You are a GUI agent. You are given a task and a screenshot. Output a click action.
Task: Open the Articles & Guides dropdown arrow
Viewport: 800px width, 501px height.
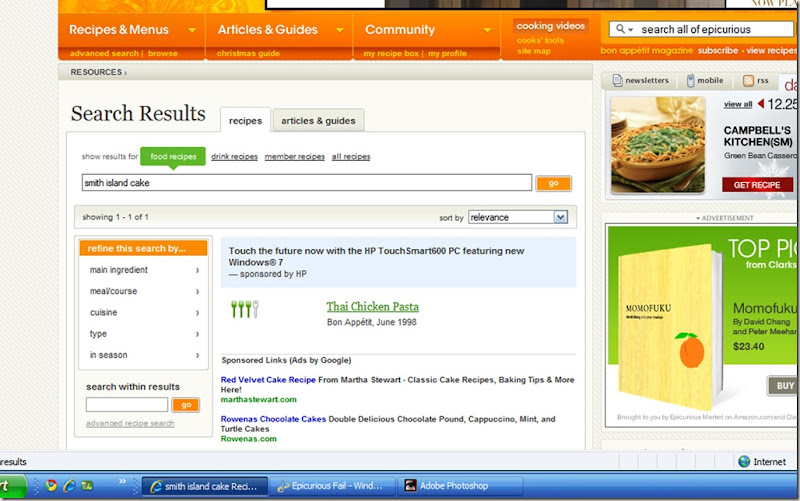pyautogui.click(x=339, y=30)
